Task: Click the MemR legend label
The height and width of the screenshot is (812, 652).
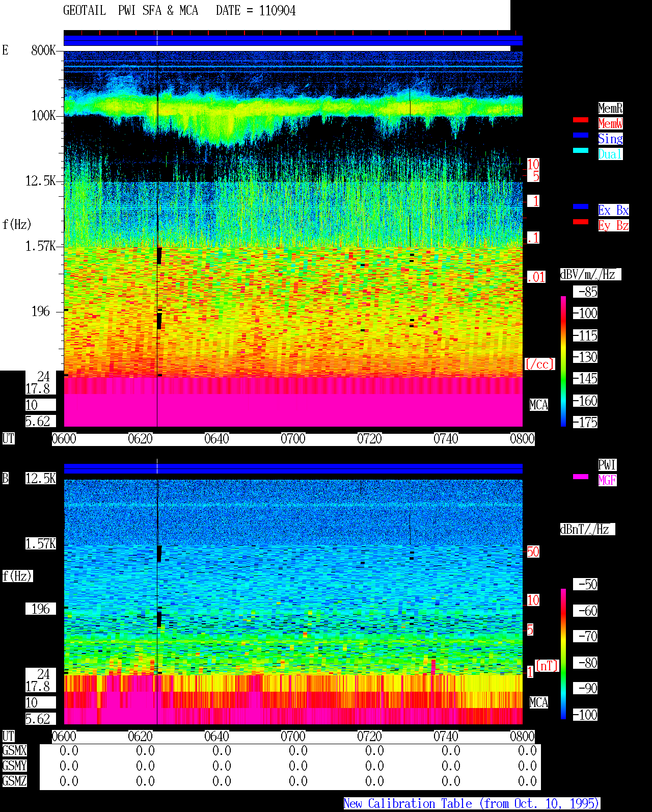Action: 610,108
